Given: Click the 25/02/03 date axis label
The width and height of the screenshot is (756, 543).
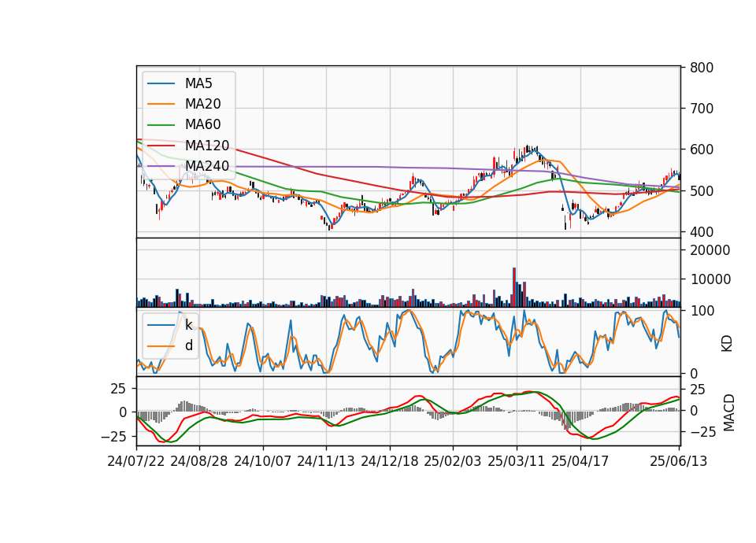Looking at the screenshot, I should tap(453, 461).
